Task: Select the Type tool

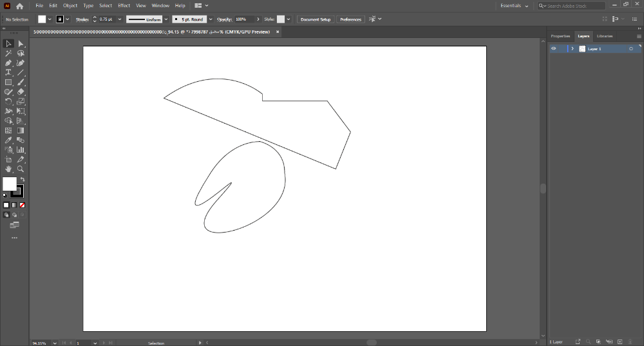Action: [x=8, y=72]
